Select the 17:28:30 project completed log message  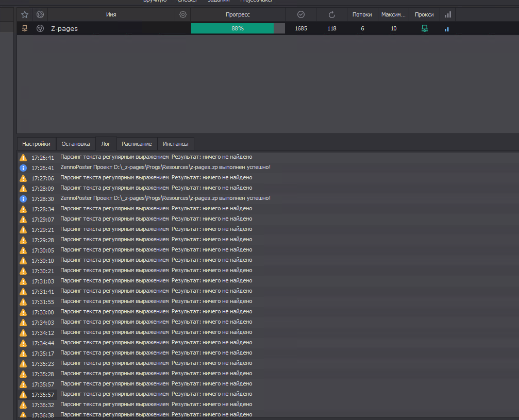(x=165, y=198)
